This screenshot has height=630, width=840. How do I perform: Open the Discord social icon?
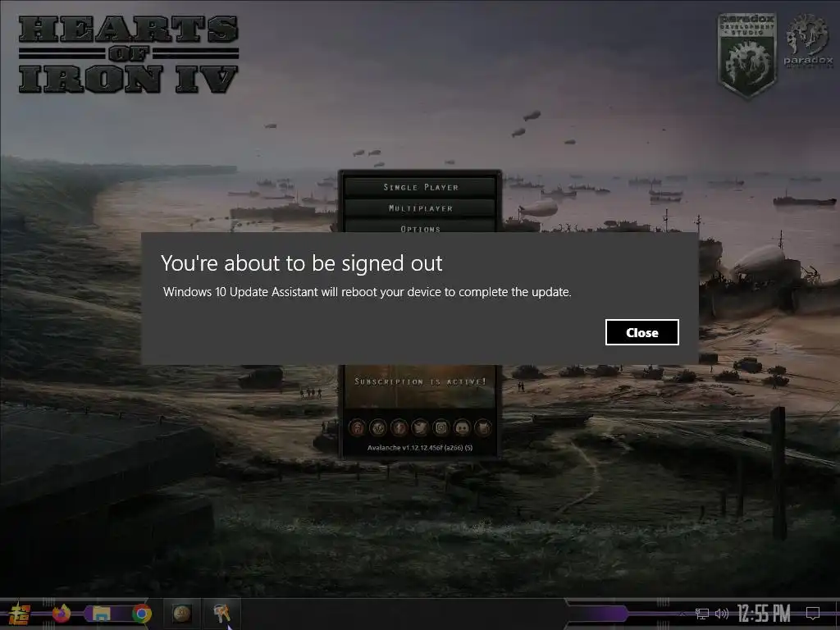[462, 427]
